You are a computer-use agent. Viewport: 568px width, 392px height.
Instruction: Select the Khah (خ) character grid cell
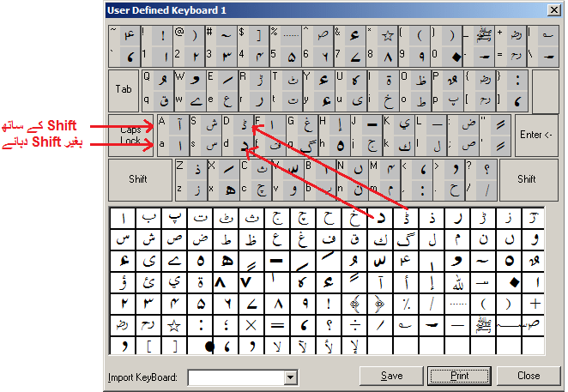point(354,218)
